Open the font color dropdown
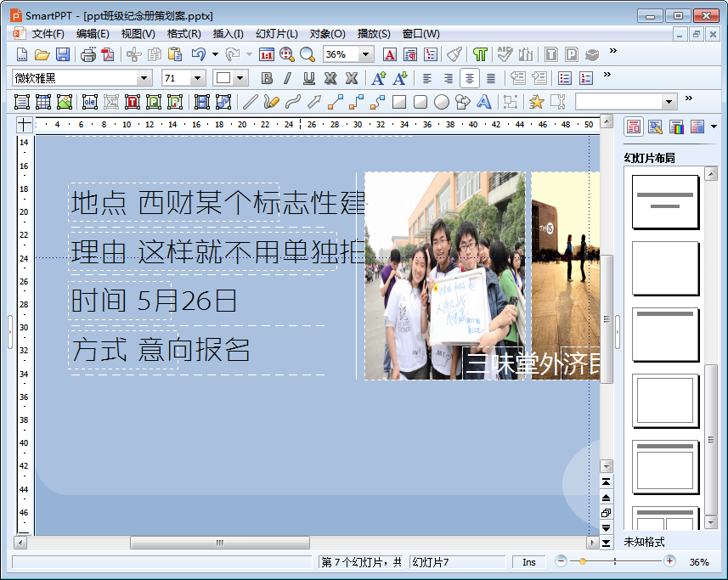The height and width of the screenshot is (580, 728). (x=240, y=78)
